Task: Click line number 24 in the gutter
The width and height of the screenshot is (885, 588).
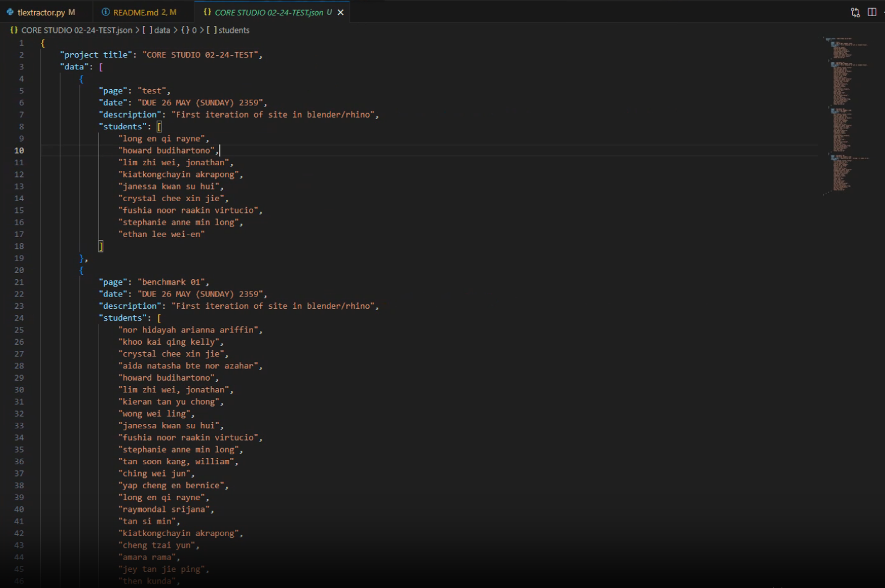Action: tap(19, 318)
